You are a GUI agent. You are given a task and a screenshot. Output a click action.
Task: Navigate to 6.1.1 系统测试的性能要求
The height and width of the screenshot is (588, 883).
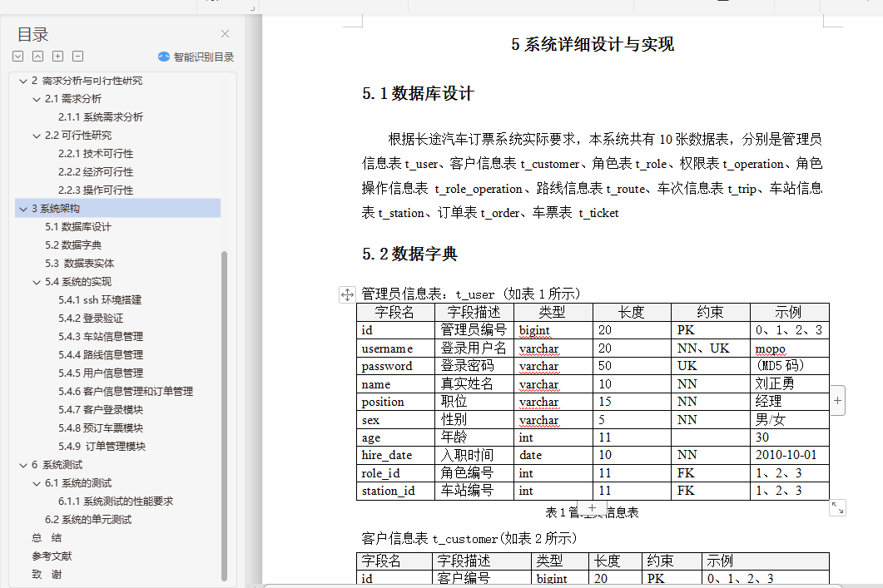[x=116, y=502]
